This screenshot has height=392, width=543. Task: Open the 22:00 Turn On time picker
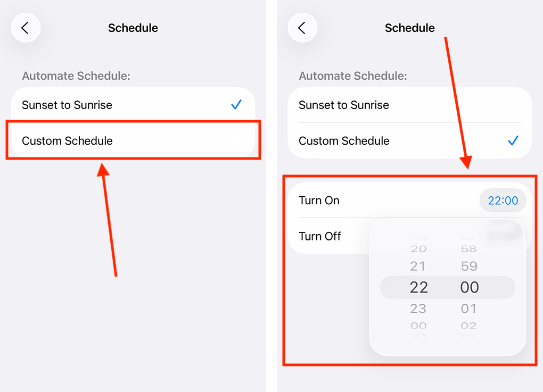(x=503, y=201)
